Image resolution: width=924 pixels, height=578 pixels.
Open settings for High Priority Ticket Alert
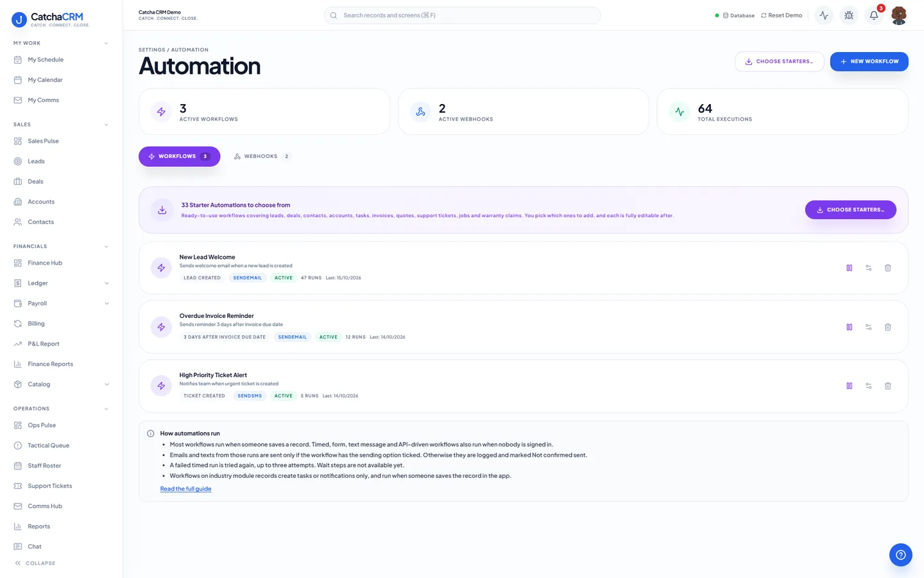868,386
